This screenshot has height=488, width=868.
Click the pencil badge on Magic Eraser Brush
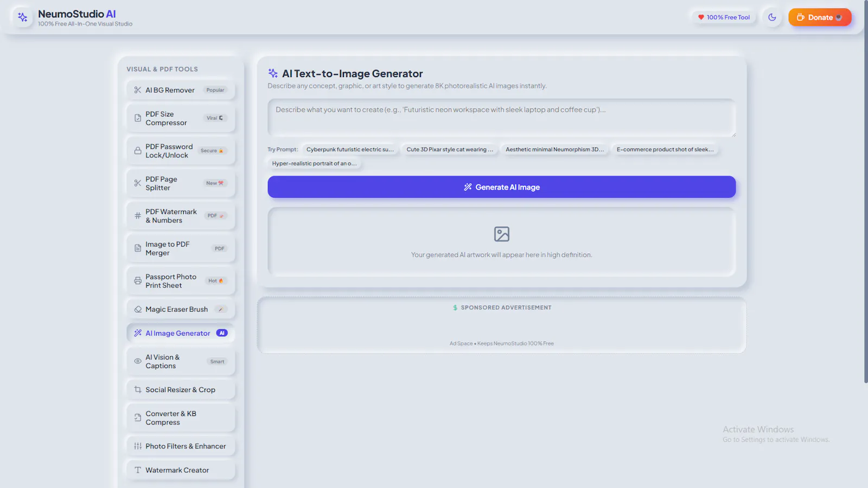pos(221,310)
